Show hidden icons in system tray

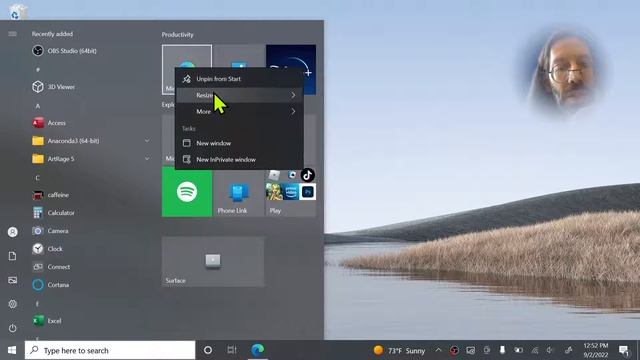[438, 350]
